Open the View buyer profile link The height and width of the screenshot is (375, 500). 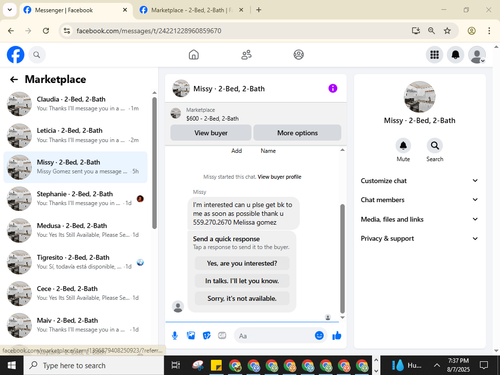tap(279, 177)
